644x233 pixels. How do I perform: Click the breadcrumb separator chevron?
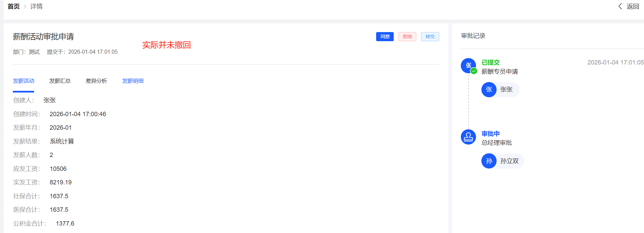click(x=25, y=6)
